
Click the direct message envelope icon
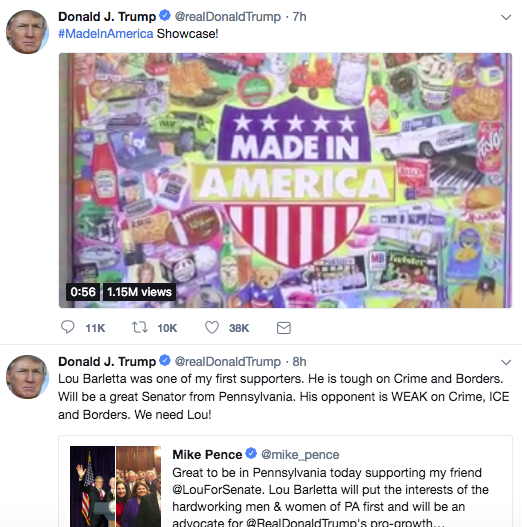(284, 328)
